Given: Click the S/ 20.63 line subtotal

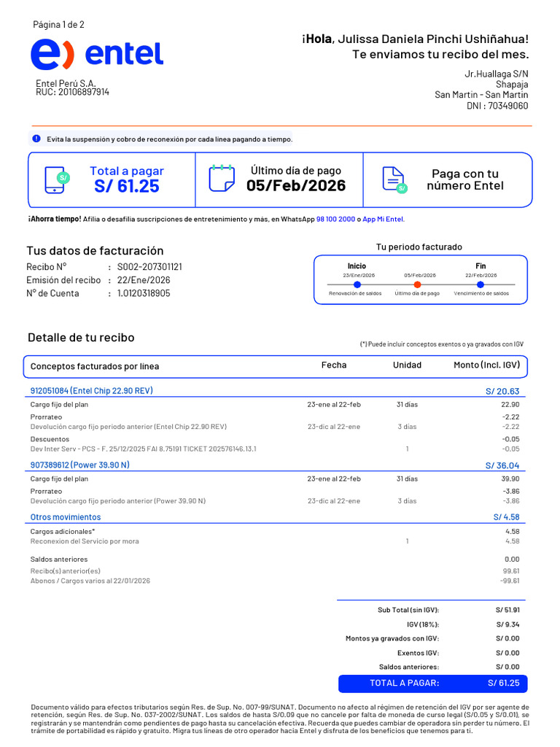Looking at the screenshot, I should pos(502,391).
